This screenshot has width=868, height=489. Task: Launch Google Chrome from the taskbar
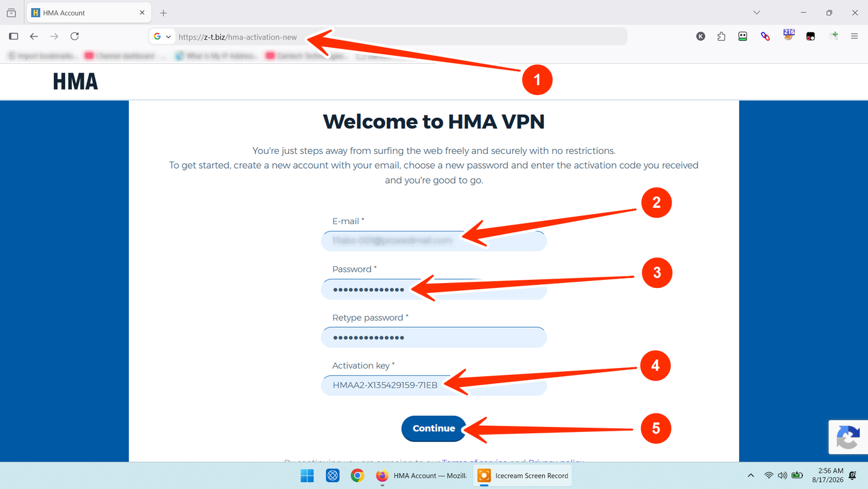coord(357,476)
